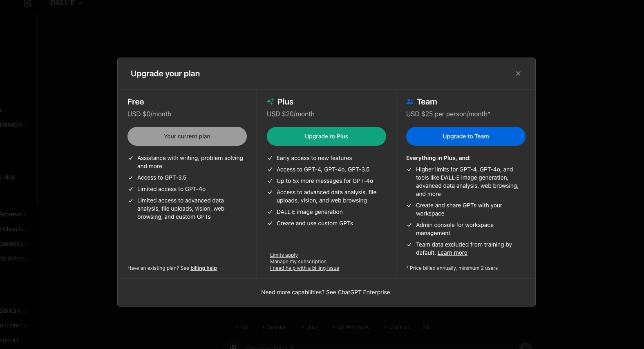Screen dimensions: 644x349
Task: Click 'DALL·E image generation' feature text
Action: pyautogui.click(x=310, y=212)
